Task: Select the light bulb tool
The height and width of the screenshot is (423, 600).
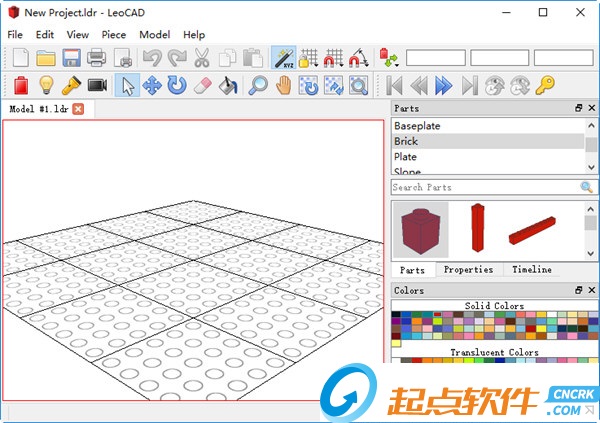Action: (46, 85)
